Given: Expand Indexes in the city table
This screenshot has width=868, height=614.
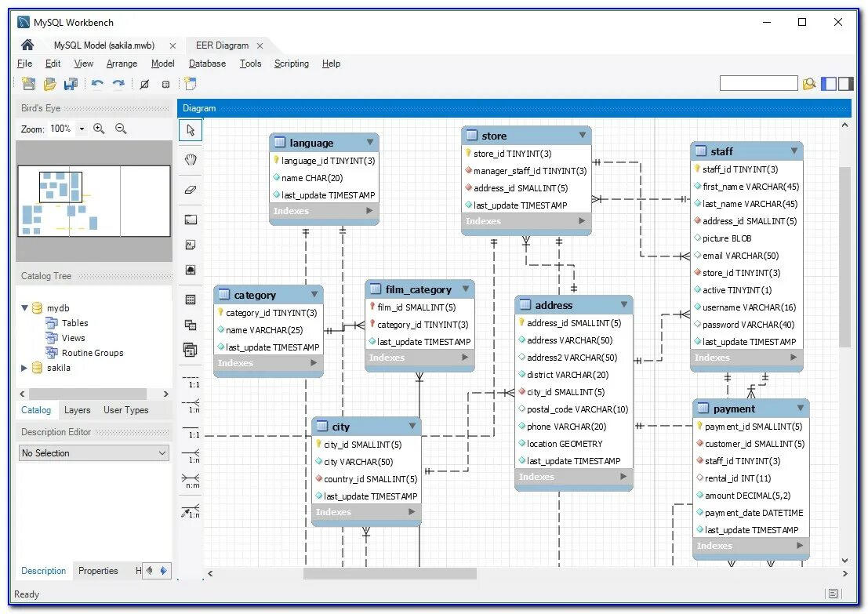Looking at the screenshot, I should pyautogui.click(x=412, y=511).
